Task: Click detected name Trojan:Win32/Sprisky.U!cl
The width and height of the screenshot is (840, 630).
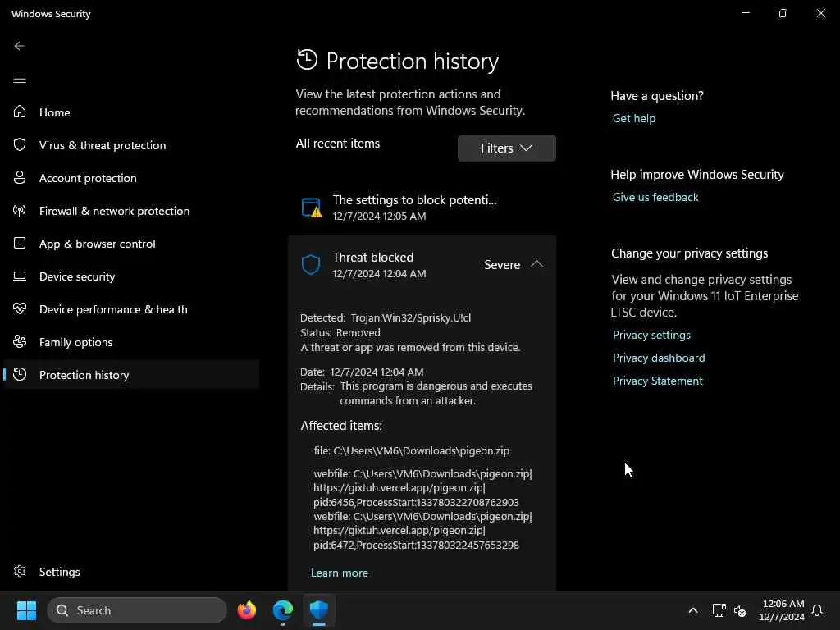Action: 410,317
